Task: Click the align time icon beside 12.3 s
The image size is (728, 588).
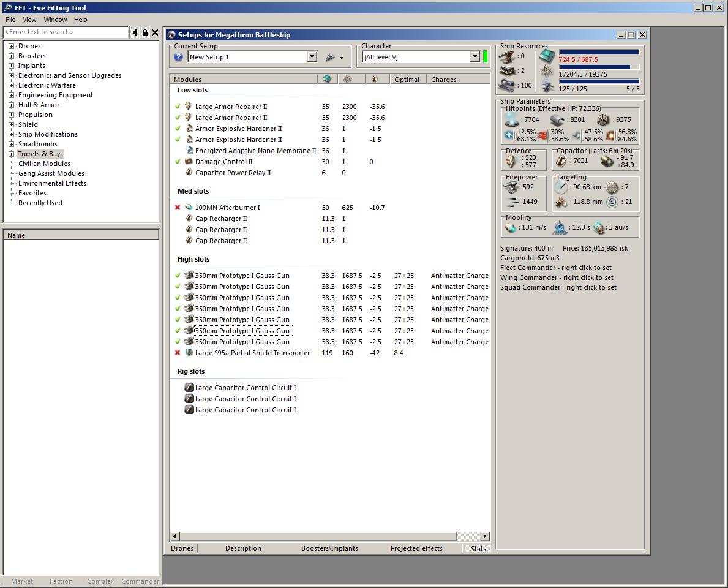Action: (x=560, y=228)
